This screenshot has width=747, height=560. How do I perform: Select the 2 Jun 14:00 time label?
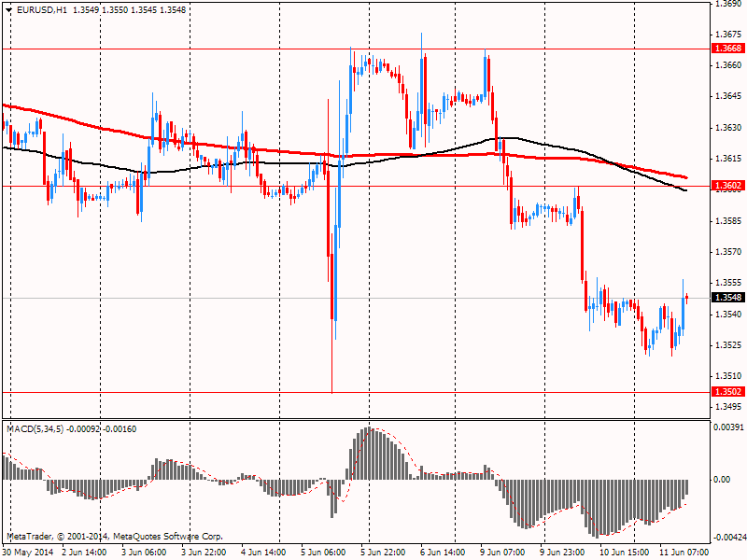point(84,553)
